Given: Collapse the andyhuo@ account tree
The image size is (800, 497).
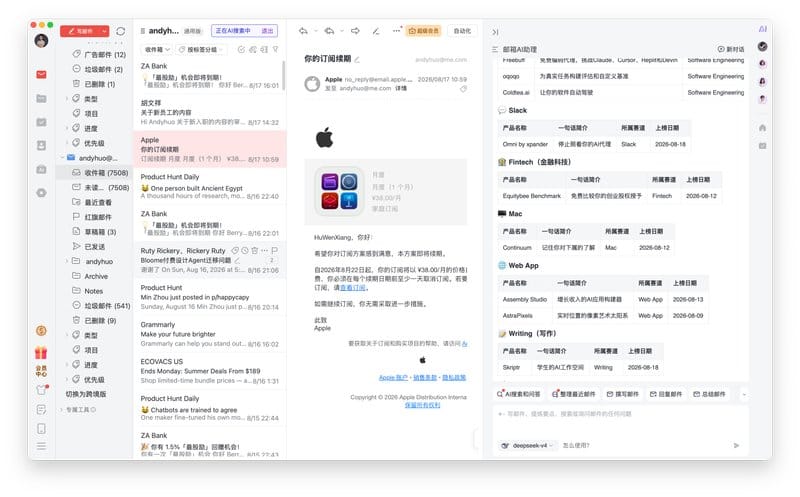Looking at the screenshot, I should [62, 158].
